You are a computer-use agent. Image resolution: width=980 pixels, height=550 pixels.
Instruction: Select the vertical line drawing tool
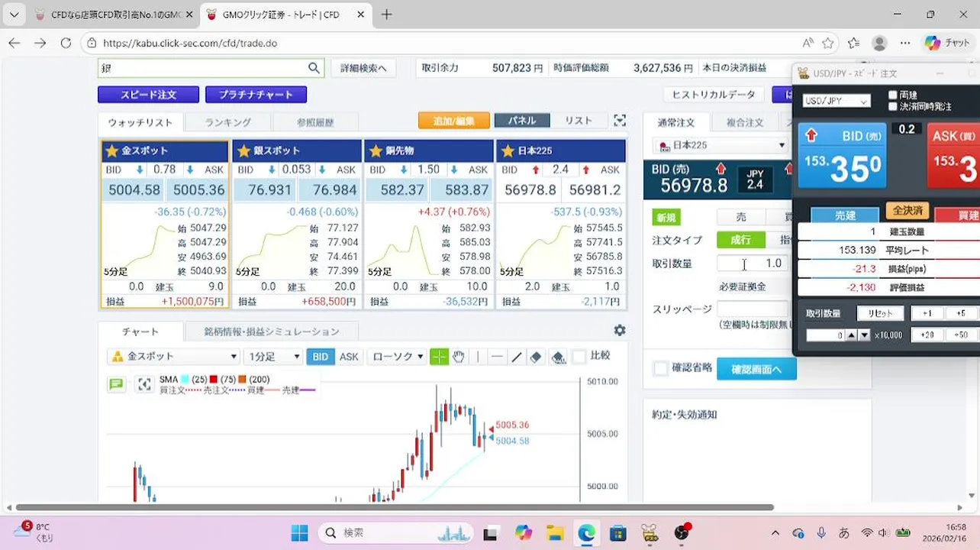[x=478, y=357]
